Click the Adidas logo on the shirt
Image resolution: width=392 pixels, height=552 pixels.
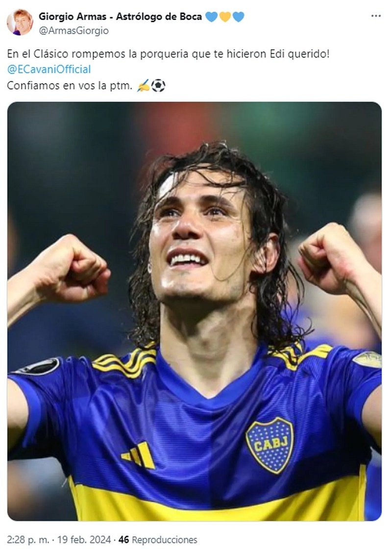click(x=139, y=455)
